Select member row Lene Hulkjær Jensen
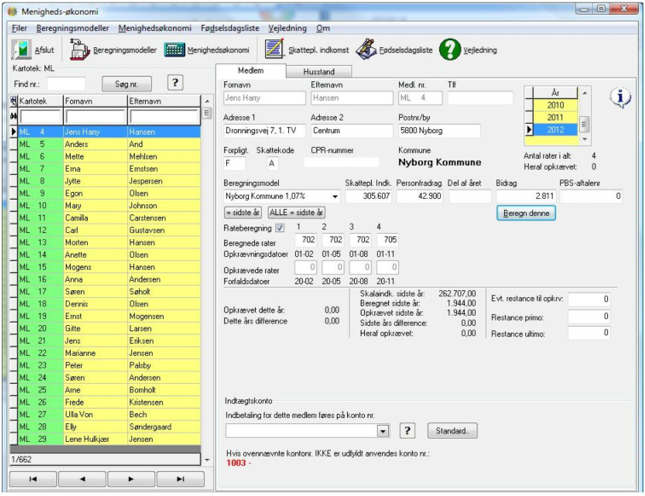The width and height of the screenshot is (645, 496). (x=109, y=439)
